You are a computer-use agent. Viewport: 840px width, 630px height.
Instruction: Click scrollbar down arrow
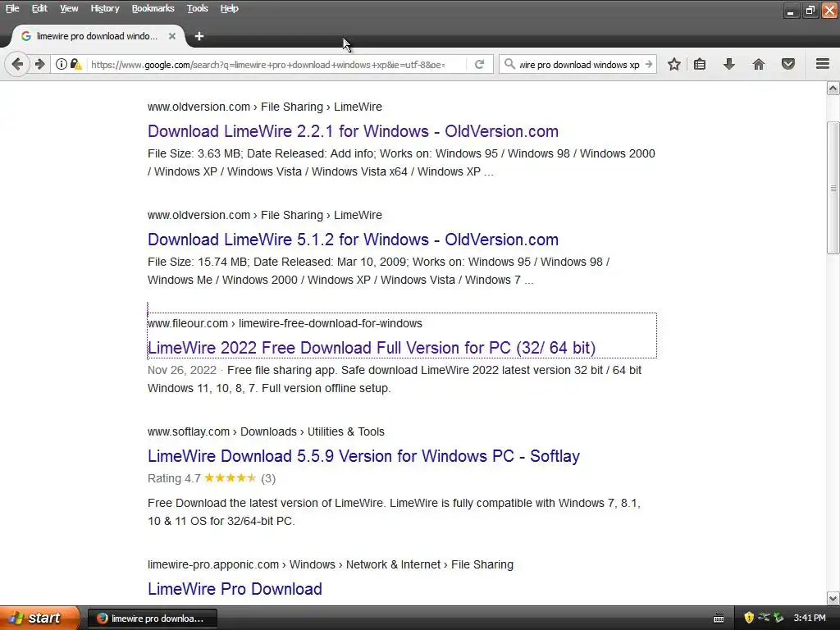click(833, 598)
